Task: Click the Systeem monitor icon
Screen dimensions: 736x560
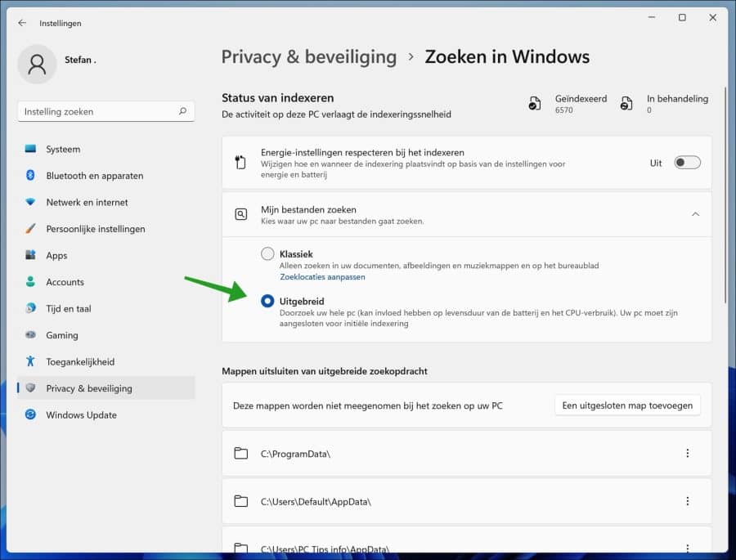Action: point(30,149)
